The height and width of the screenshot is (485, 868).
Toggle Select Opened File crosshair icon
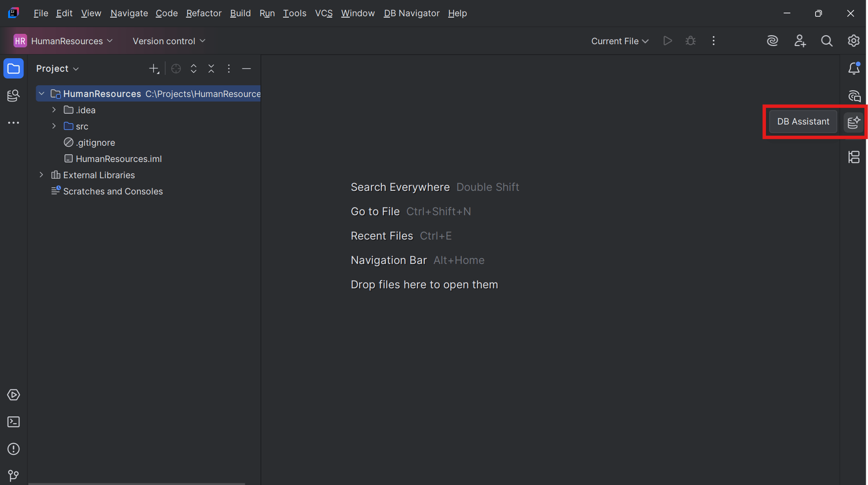(x=176, y=69)
